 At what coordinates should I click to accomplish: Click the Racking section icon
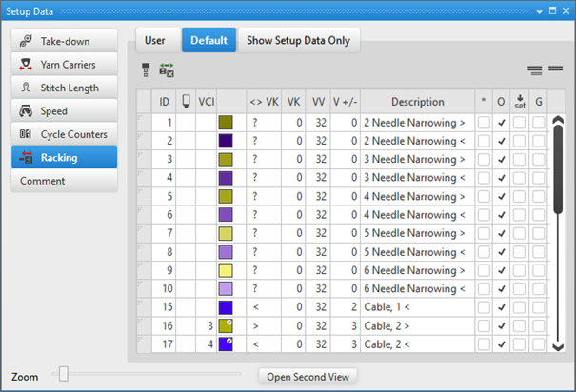coord(26,158)
